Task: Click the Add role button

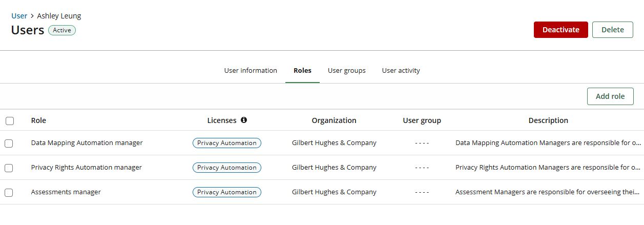Action: point(610,96)
